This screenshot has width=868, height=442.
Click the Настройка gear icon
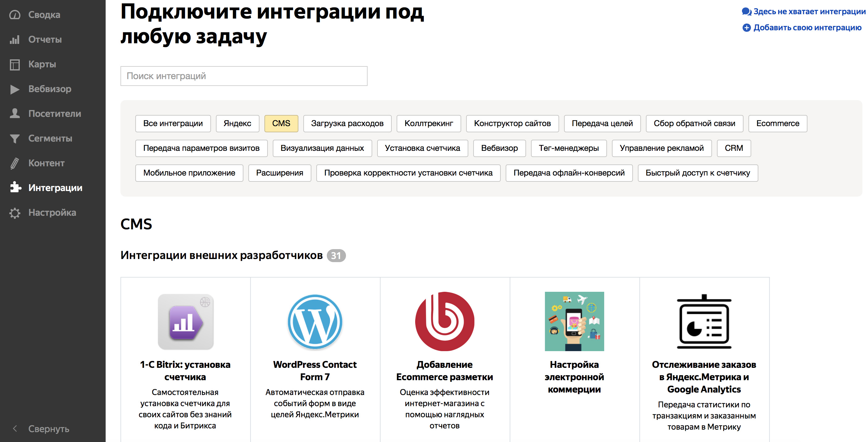15,213
